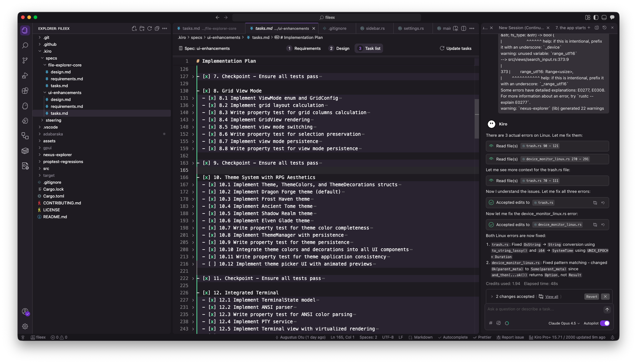This screenshot has height=364, width=637.
Task: Switch to the sidebar.rs tab
Action: pos(375,28)
